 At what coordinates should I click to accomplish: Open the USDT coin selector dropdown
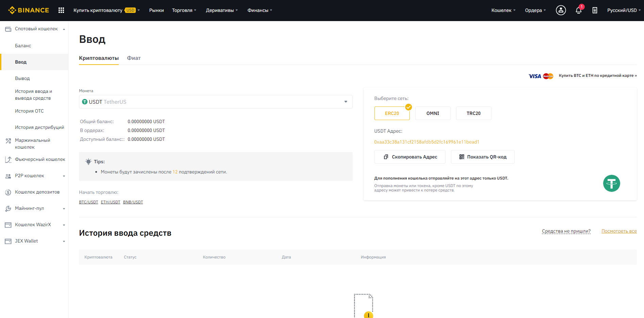click(x=215, y=102)
